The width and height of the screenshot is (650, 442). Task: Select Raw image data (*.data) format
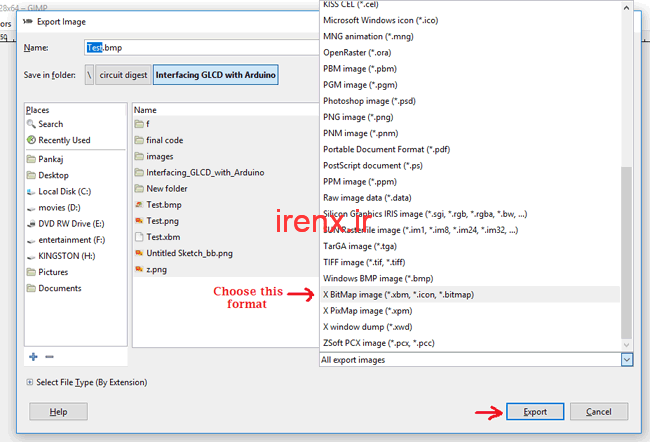pos(471,197)
